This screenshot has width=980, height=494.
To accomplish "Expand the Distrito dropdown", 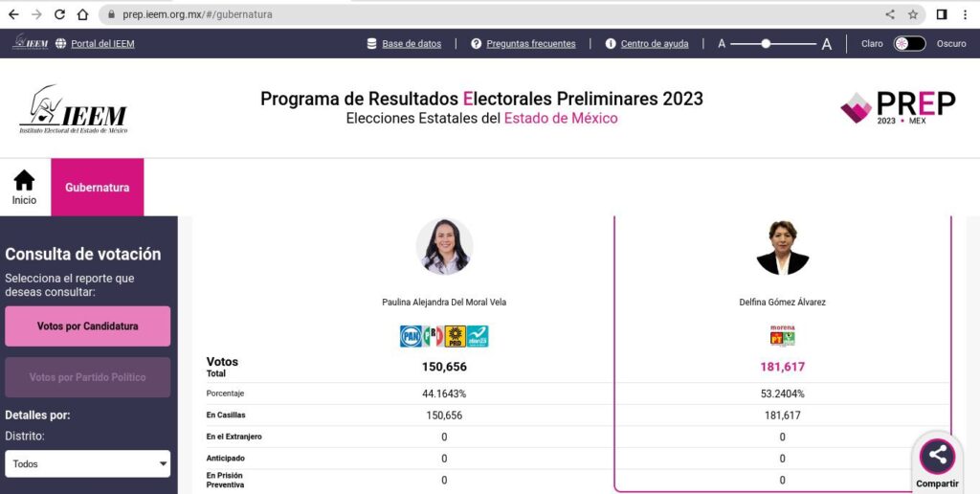I will point(88,464).
